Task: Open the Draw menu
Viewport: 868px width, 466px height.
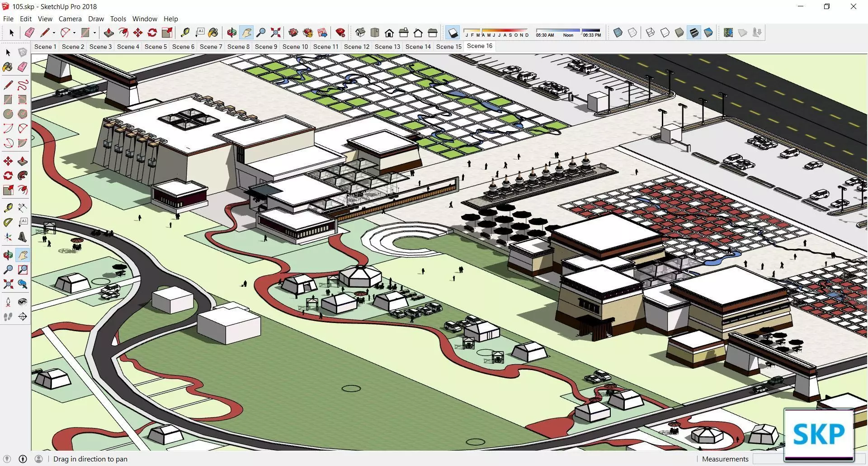Action: [96, 19]
